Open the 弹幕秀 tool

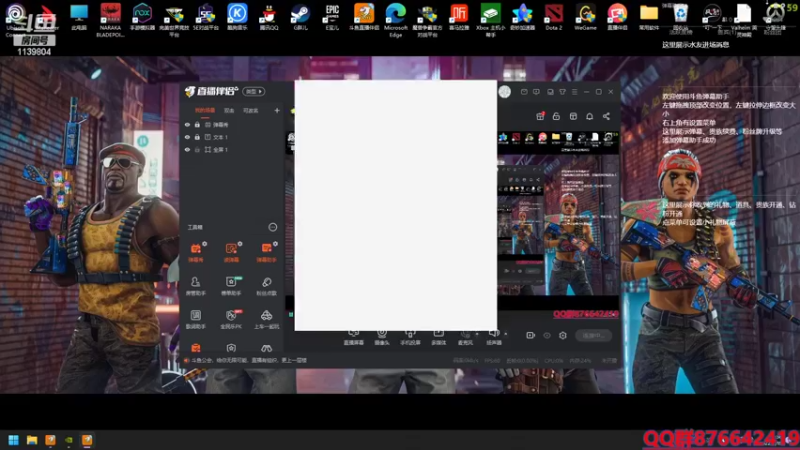click(196, 253)
